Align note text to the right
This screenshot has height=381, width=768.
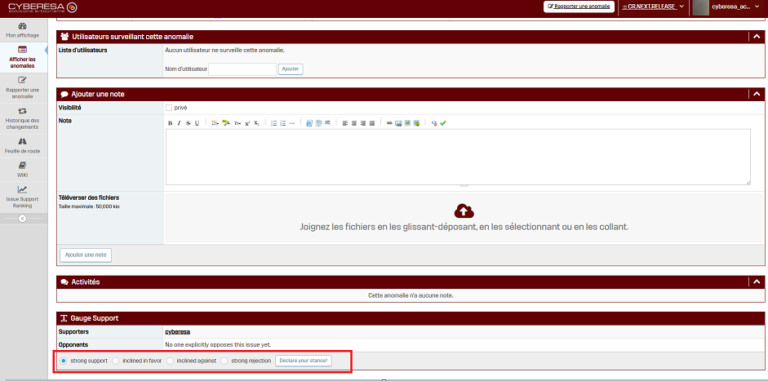363,123
